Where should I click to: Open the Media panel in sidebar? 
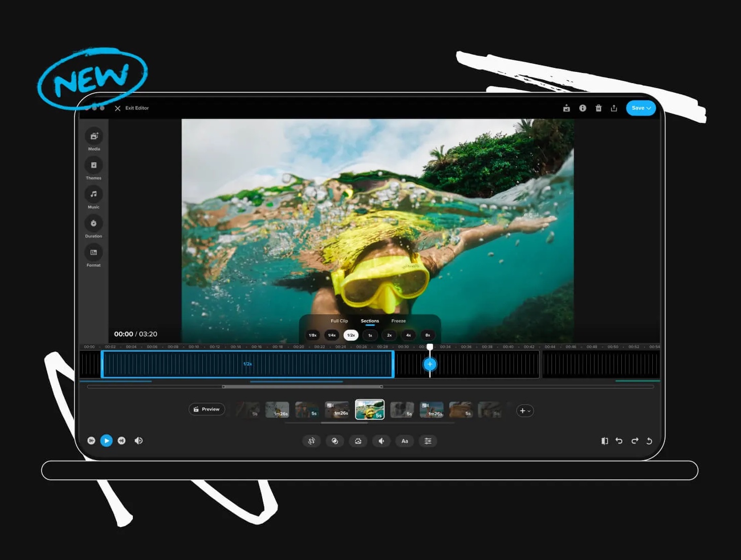pyautogui.click(x=94, y=137)
